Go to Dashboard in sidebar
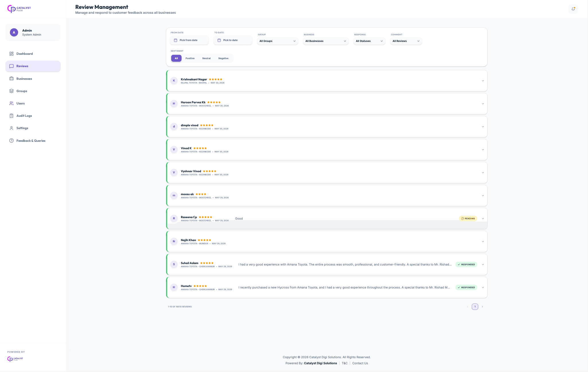The width and height of the screenshot is (588, 372). click(33, 54)
